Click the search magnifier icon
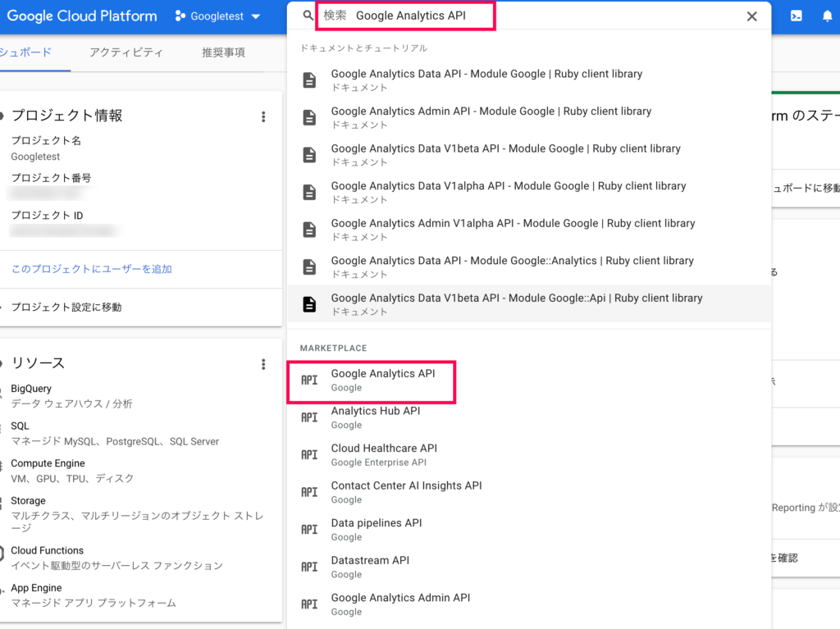The width and height of the screenshot is (840, 629). click(308, 16)
